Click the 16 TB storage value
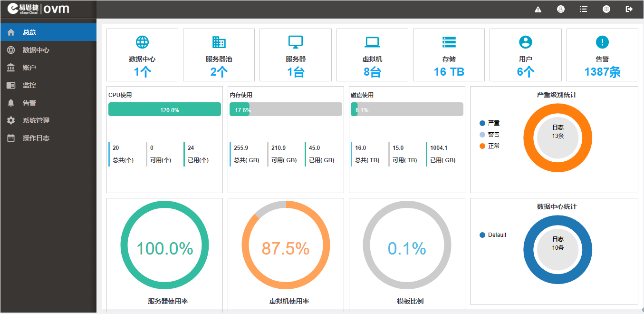Image resolution: width=644 pixels, height=314 pixels. point(449,72)
